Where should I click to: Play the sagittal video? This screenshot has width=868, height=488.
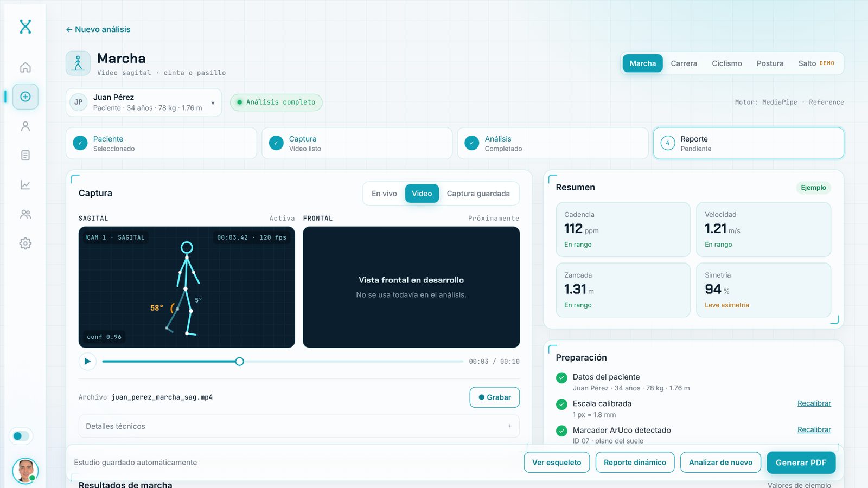87,361
